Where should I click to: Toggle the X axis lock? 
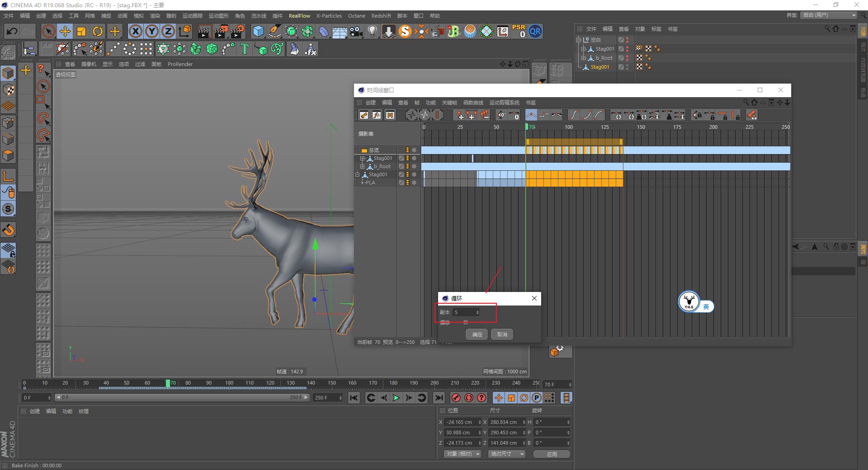135,31
